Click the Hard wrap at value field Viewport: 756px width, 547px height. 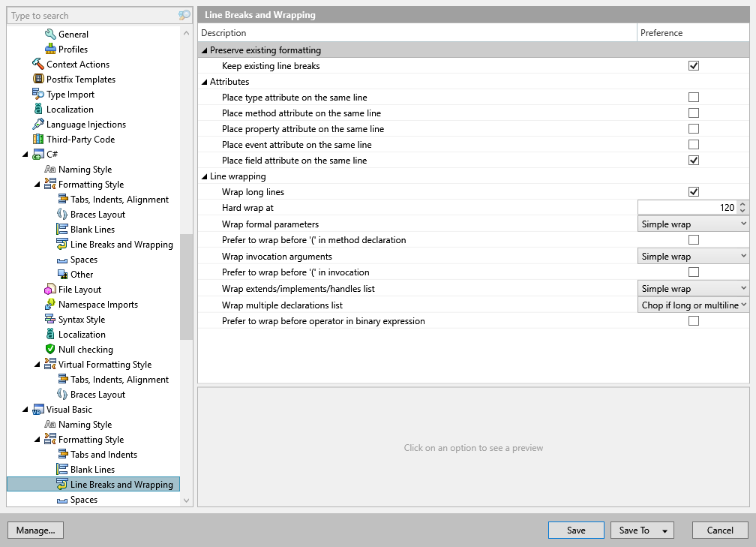pyautogui.click(x=687, y=207)
